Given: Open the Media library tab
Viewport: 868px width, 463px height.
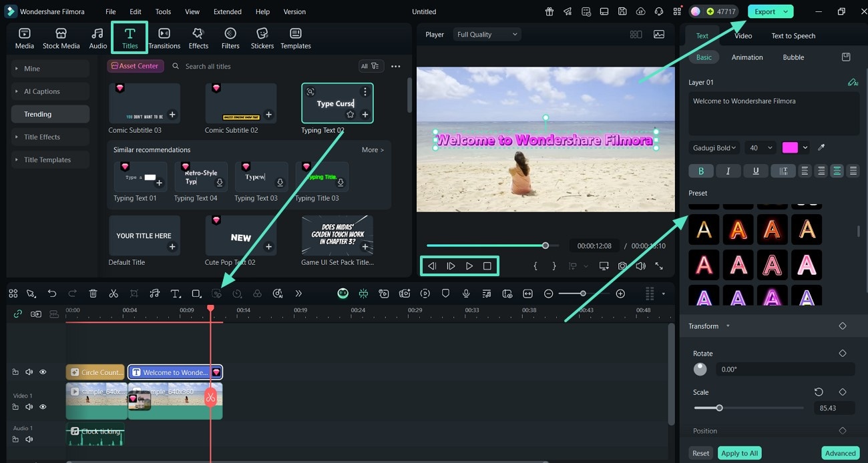Looking at the screenshot, I should click(x=25, y=39).
